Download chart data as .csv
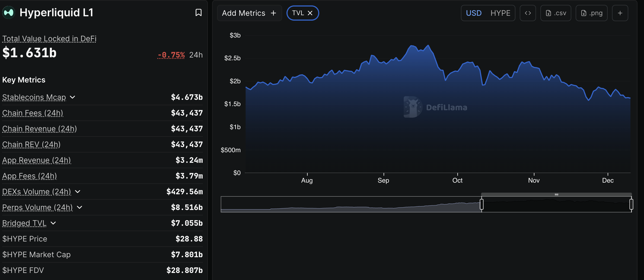 pos(556,13)
